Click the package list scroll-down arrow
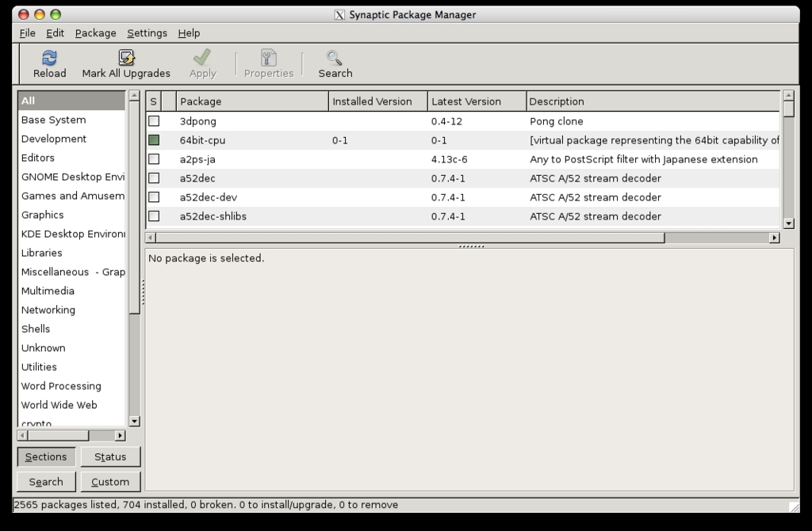 coord(788,224)
